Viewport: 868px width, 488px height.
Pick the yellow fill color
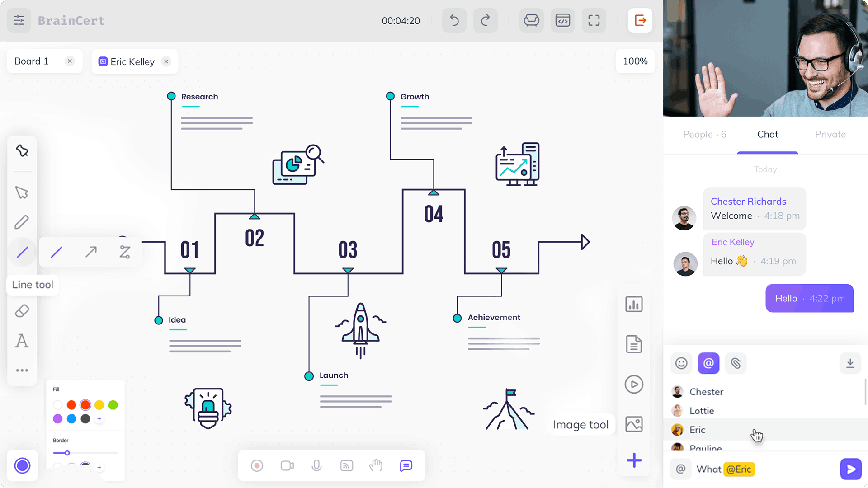click(99, 405)
